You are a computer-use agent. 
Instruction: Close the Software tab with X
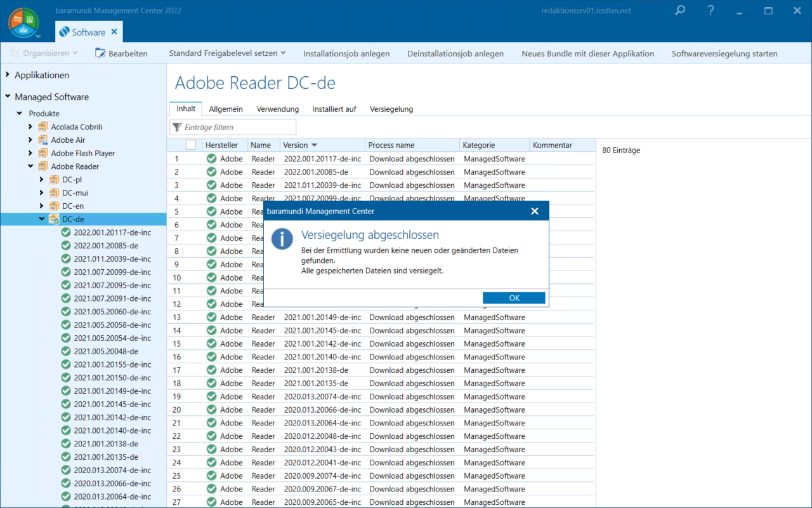tap(114, 32)
